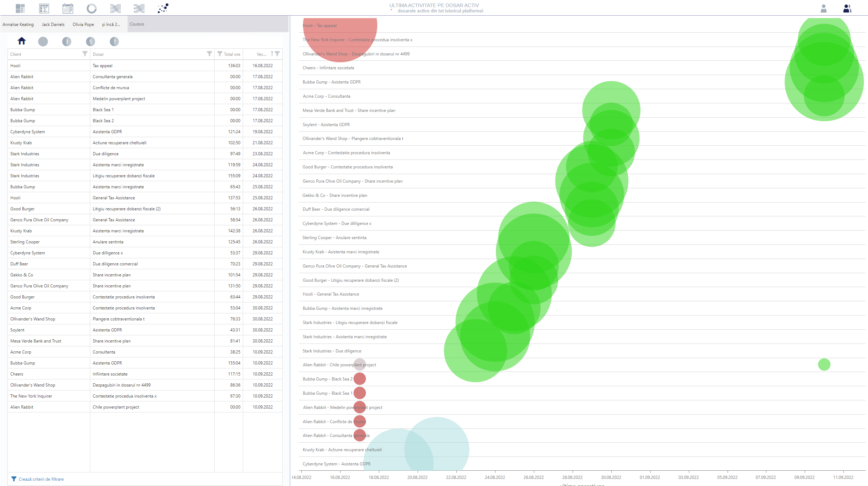Viewport: 868px width, 486px height.
Task: Click the small green bubble on Chile powerplant row
Action: tap(824, 364)
